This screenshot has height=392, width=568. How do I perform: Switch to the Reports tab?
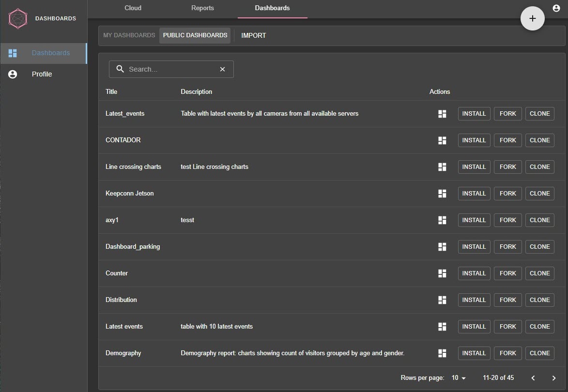coord(202,8)
